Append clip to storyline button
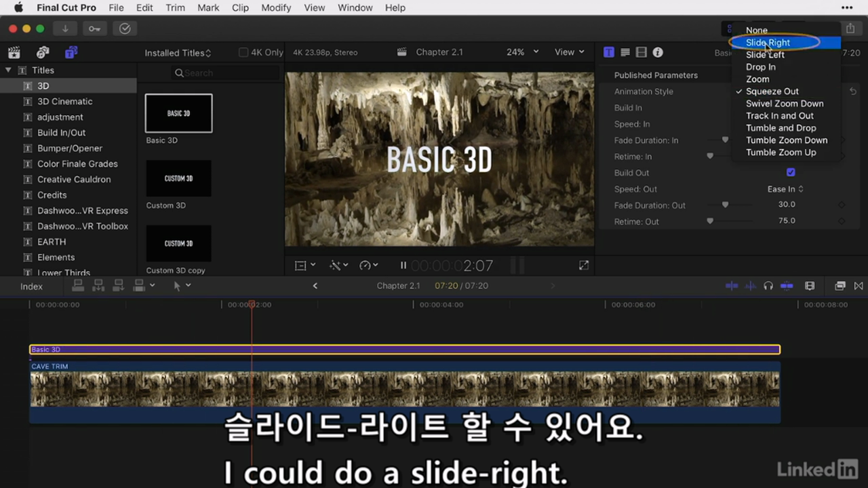868x488 pixels. click(119, 285)
